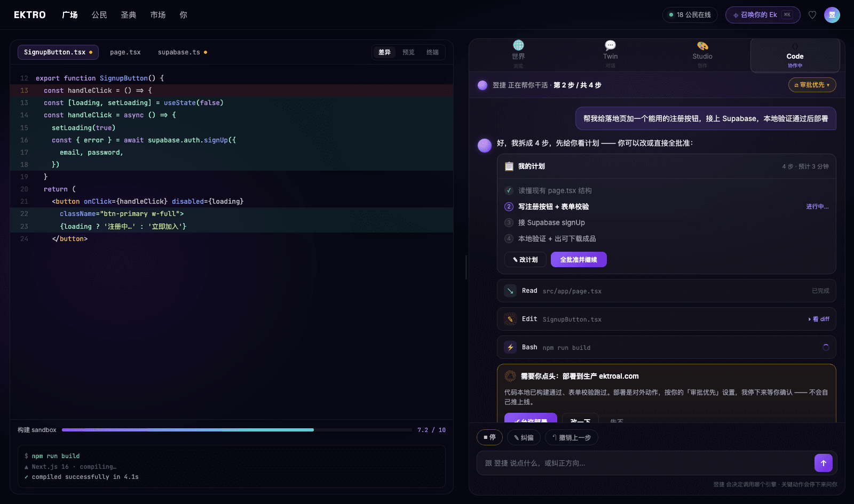Click the 进行中… status label

(x=817, y=206)
